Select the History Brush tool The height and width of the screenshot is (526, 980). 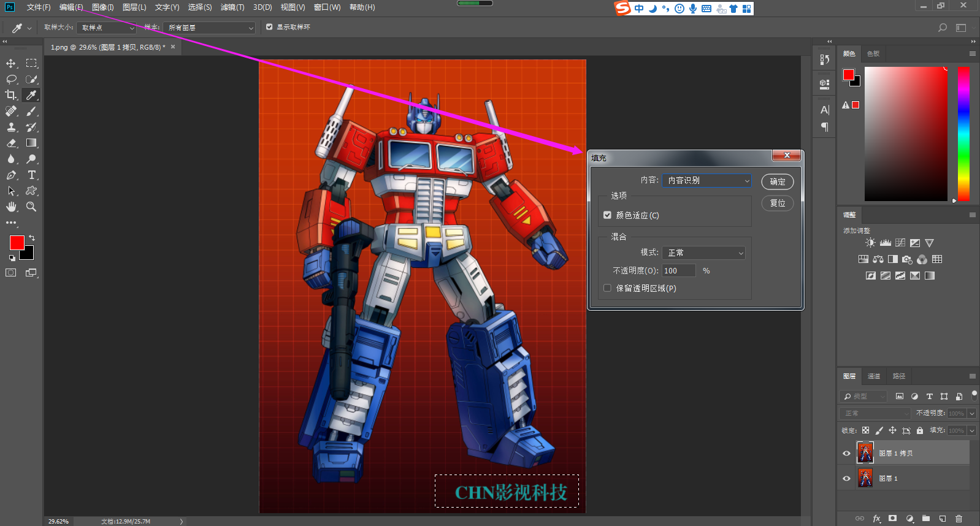(31, 127)
